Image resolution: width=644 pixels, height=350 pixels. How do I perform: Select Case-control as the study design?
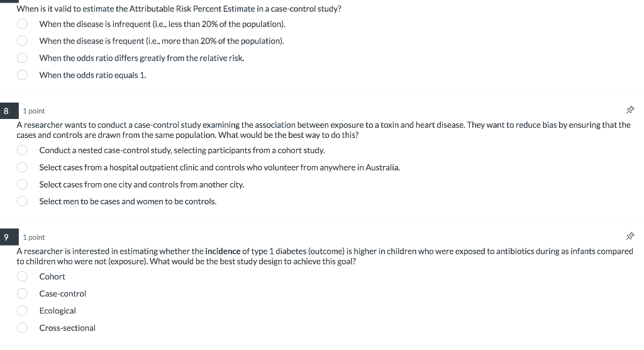[x=22, y=293]
